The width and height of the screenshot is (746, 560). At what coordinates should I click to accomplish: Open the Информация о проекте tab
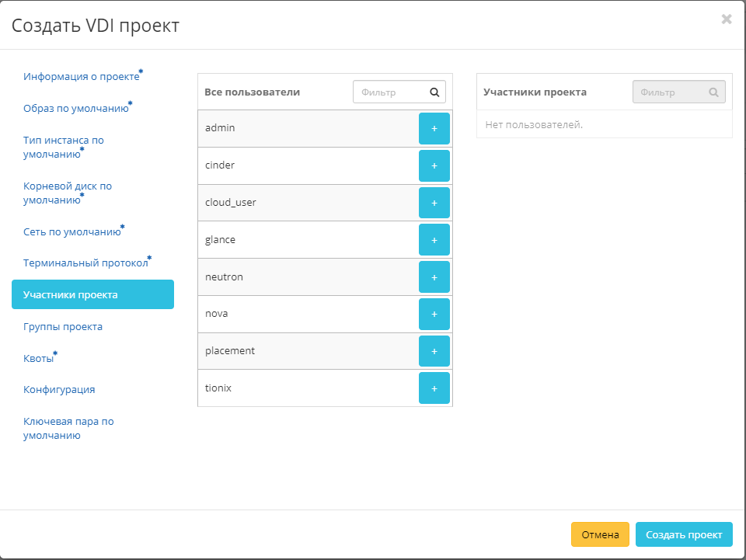tap(81, 77)
